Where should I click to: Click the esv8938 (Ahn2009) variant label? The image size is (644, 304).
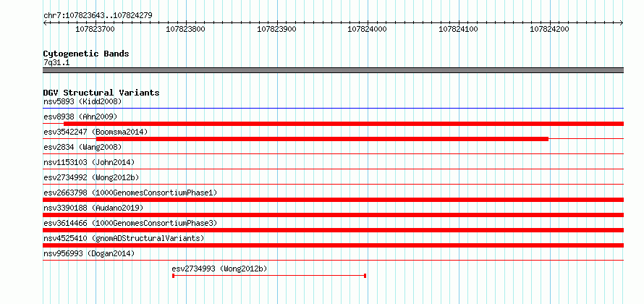pos(80,117)
